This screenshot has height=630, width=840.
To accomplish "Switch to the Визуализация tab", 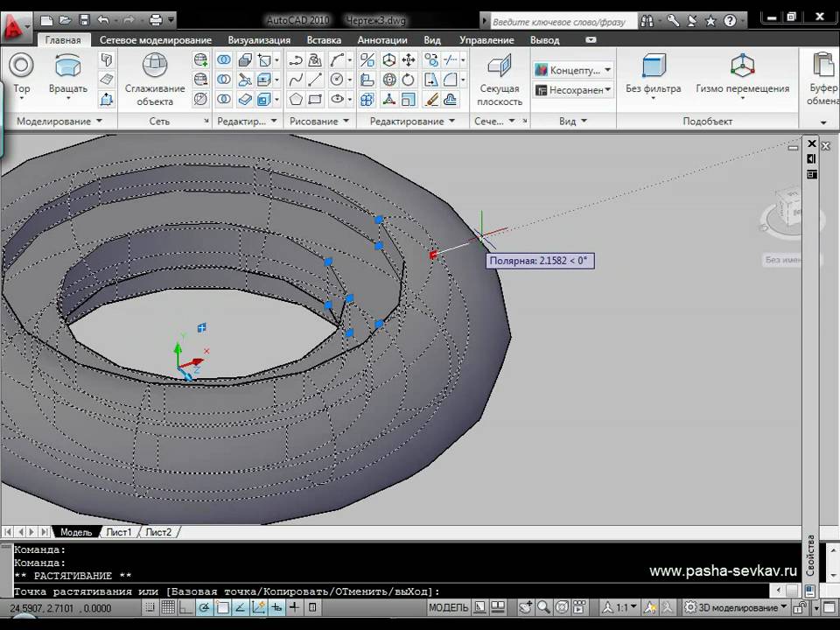I will (x=259, y=40).
